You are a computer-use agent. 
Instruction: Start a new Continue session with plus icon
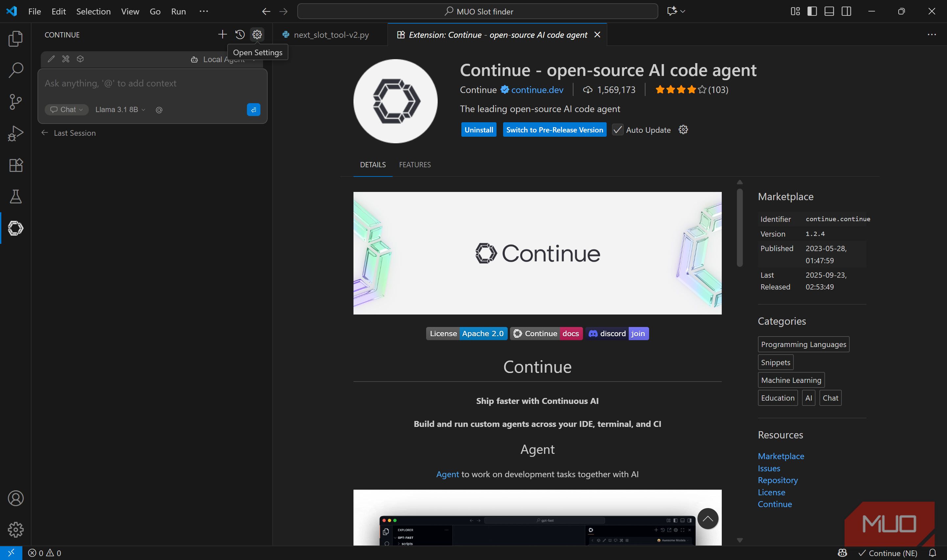(222, 35)
